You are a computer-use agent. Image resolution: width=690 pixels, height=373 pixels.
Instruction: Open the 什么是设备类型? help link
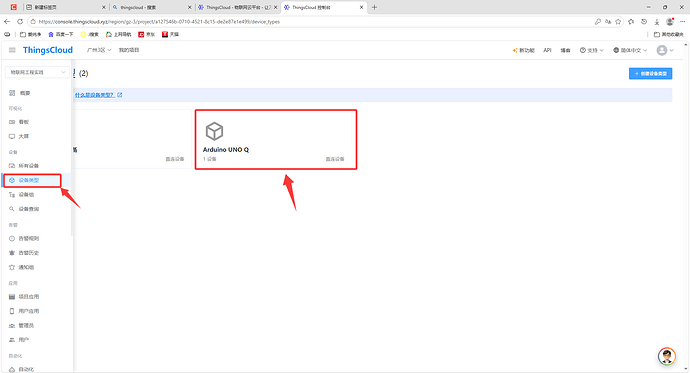click(98, 95)
